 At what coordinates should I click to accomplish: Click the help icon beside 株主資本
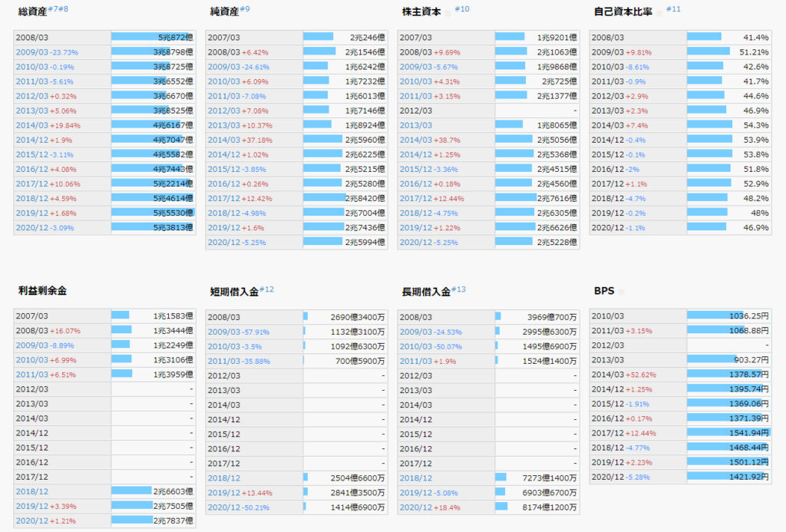coord(447,14)
